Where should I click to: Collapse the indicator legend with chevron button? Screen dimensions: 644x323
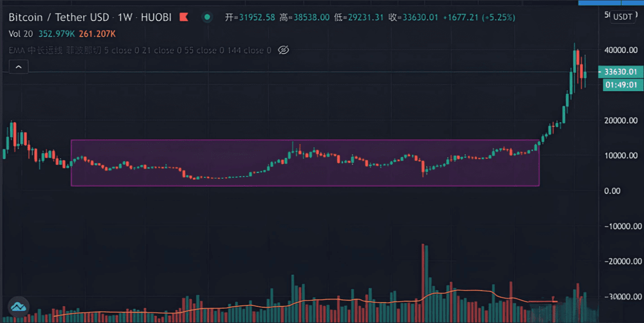point(19,67)
